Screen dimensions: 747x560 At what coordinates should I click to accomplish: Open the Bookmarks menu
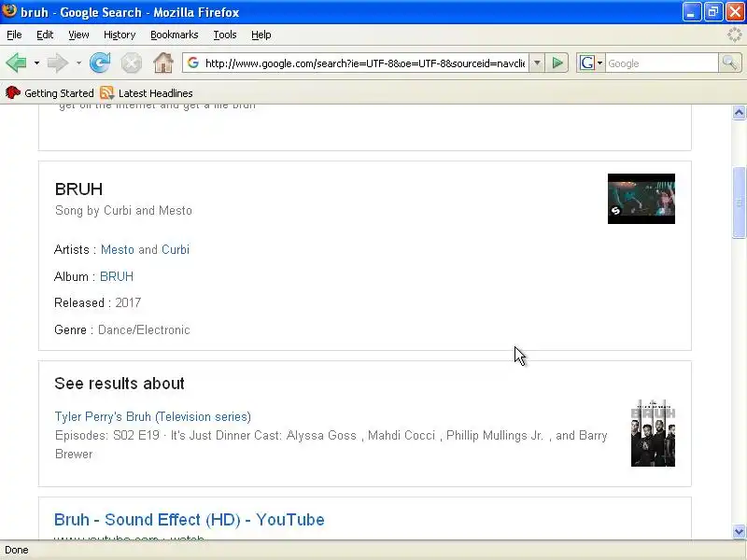point(175,35)
